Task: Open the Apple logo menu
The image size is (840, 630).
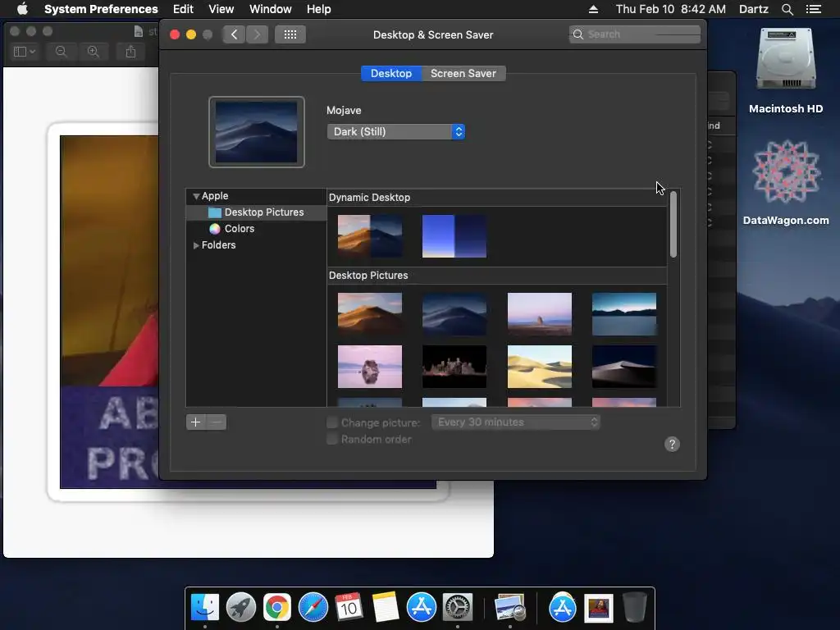Action: (22, 9)
